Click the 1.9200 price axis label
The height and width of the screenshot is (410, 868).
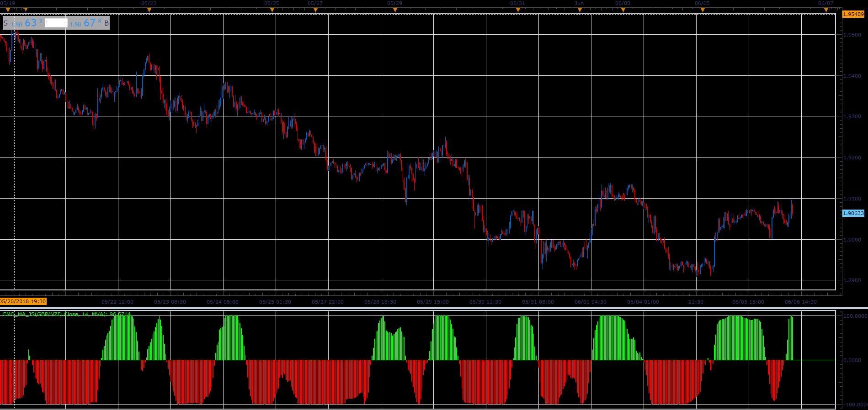(852, 158)
